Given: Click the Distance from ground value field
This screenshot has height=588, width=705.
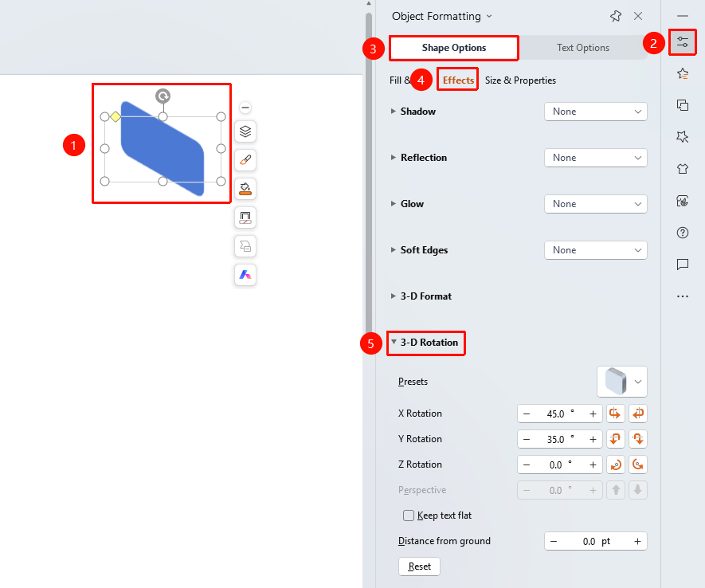Looking at the screenshot, I should tap(596, 541).
